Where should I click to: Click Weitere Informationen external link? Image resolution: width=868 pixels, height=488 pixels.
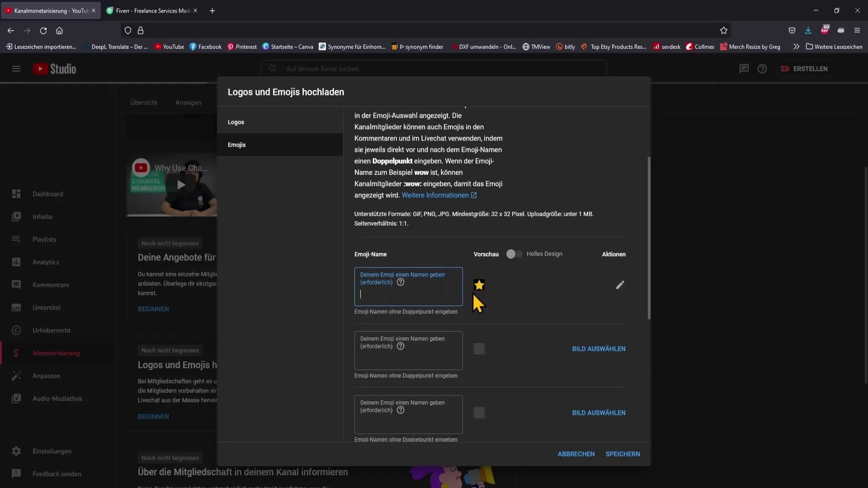click(x=438, y=196)
